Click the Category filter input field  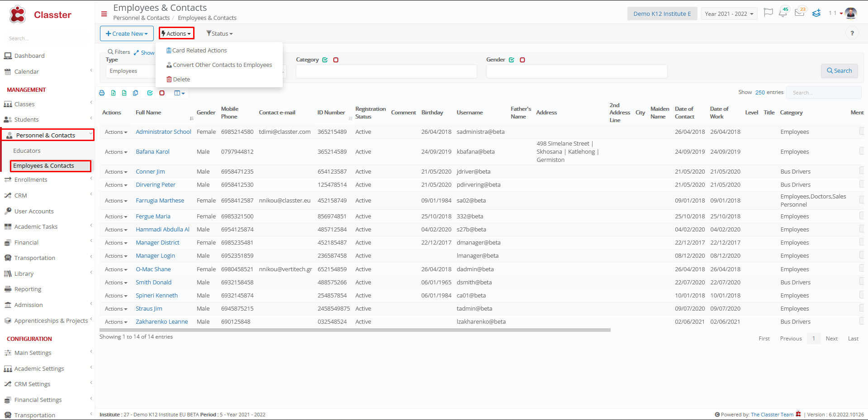[x=386, y=71]
